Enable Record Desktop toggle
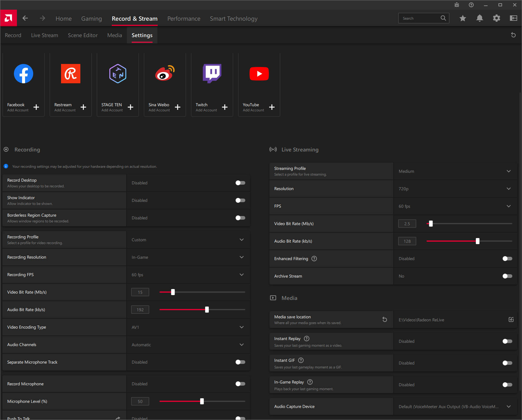Image resolution: width=522 pixels, height=420 pixels. 240,183
